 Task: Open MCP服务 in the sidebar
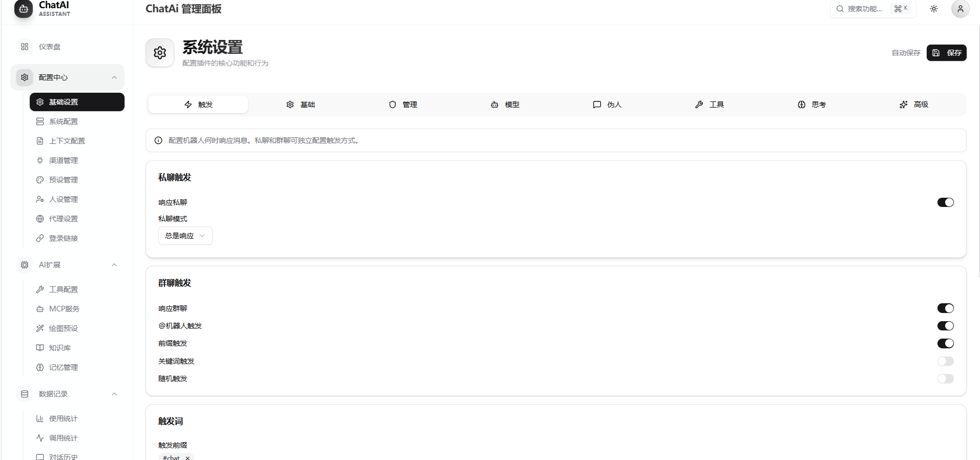tap(64, 309)
